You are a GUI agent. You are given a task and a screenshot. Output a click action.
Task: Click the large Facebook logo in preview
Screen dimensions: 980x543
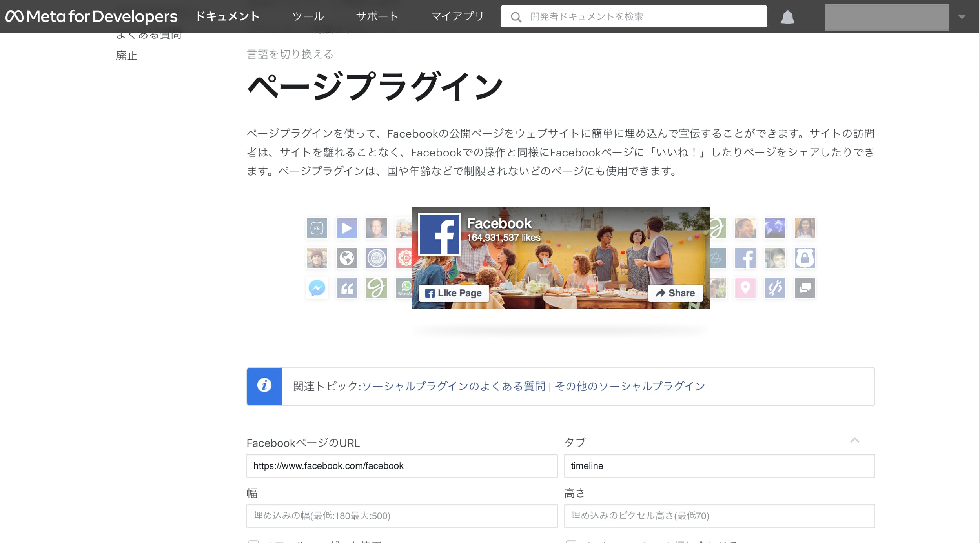tap(439, 234)
